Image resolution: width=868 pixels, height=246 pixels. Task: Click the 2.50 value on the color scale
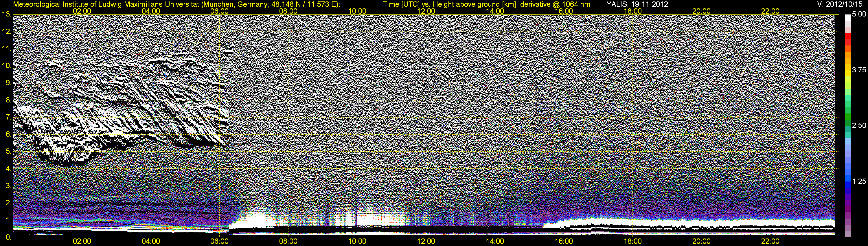tap(859, 126)
